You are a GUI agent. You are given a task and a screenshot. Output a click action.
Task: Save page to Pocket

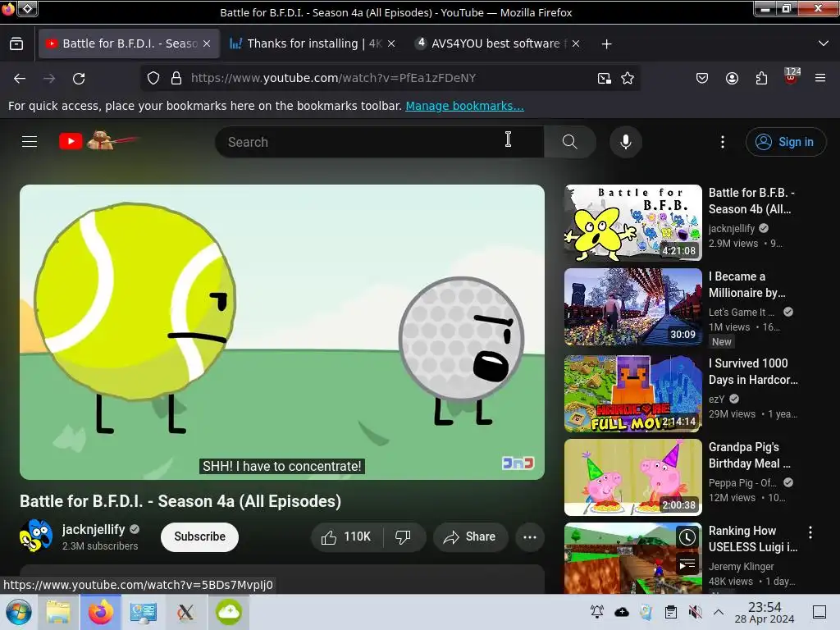coord(702,78)
